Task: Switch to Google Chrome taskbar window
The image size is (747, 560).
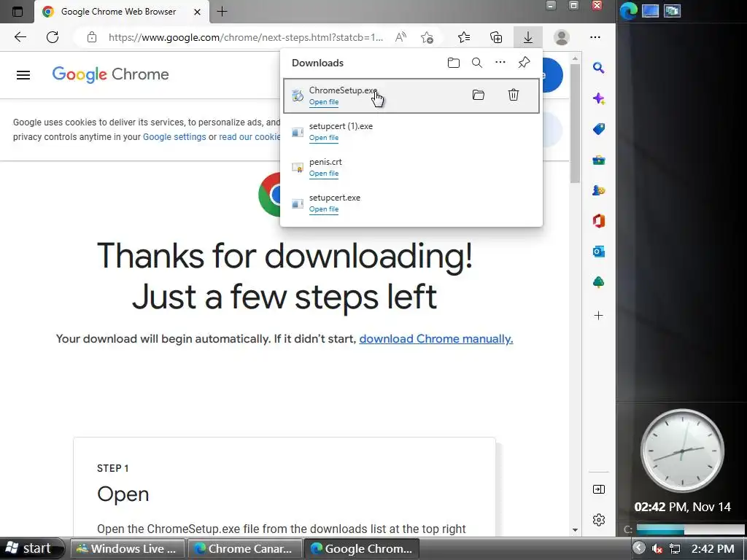Action: 362,548
